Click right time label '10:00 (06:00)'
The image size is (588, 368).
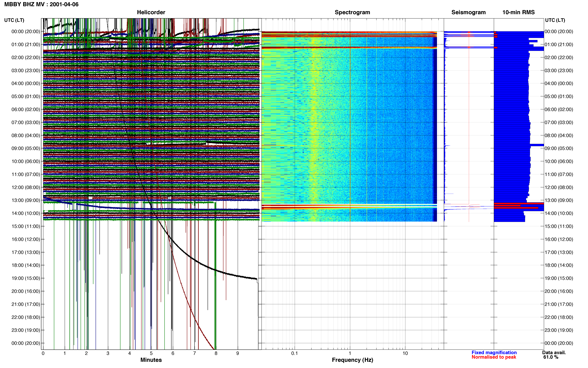tap(559, 161)
